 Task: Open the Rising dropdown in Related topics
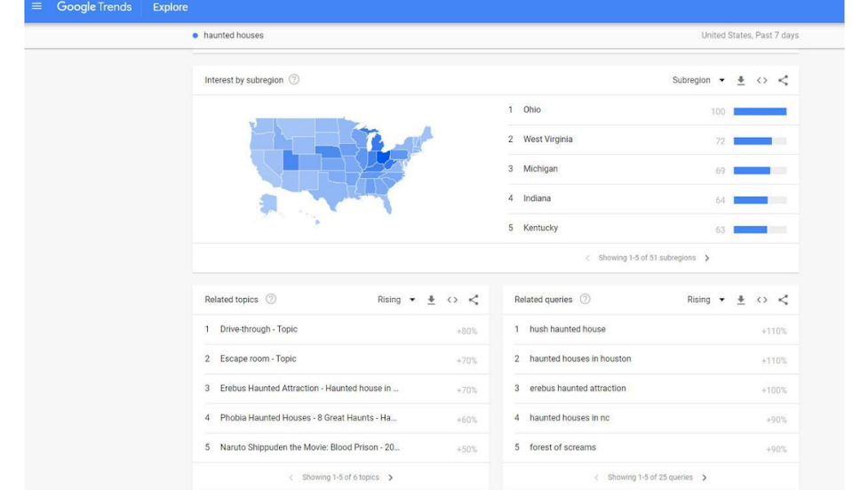396,300
